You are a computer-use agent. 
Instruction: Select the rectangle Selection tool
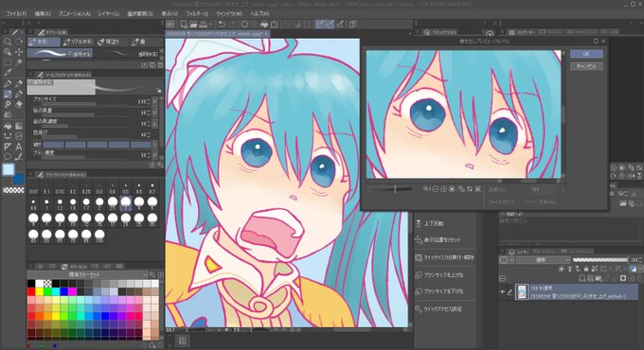point(8,62)
